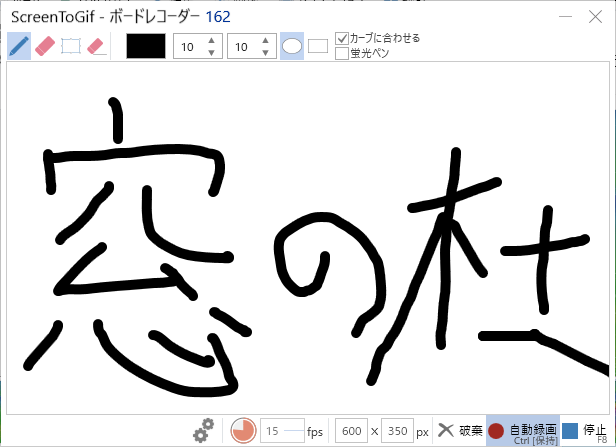Image resolution: width=616 pixels, height=447 pixels.
Task: Click the 自動録画 auto record button
Action: (523, 431)
